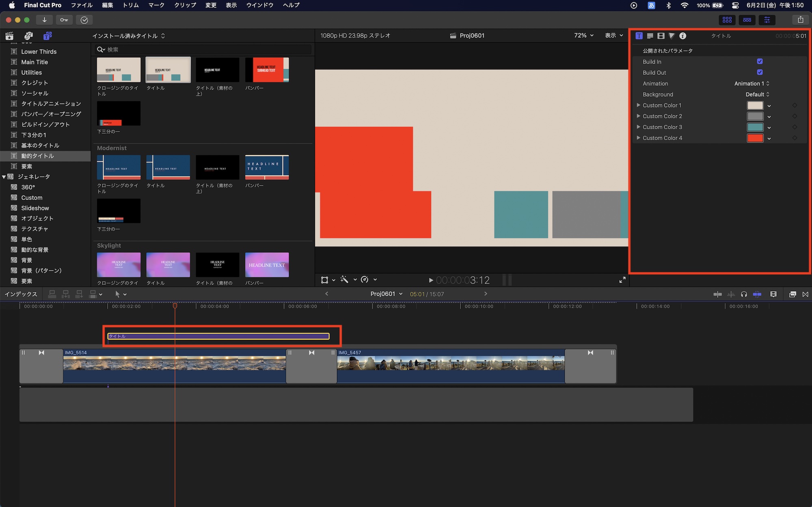812x507 pixels.
Task: Expand the Custom Color 1 disclosure triangle
Action: pyautogui.click(x=638, y=105)
